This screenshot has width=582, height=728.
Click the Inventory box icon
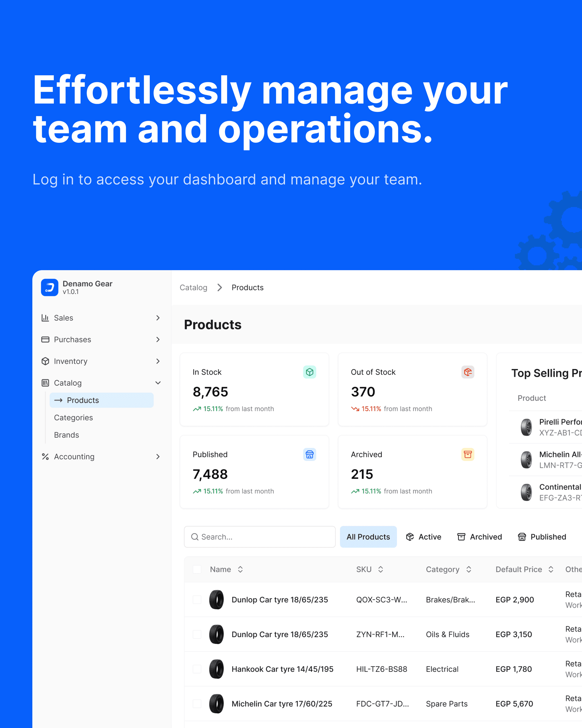click(45, 361)
